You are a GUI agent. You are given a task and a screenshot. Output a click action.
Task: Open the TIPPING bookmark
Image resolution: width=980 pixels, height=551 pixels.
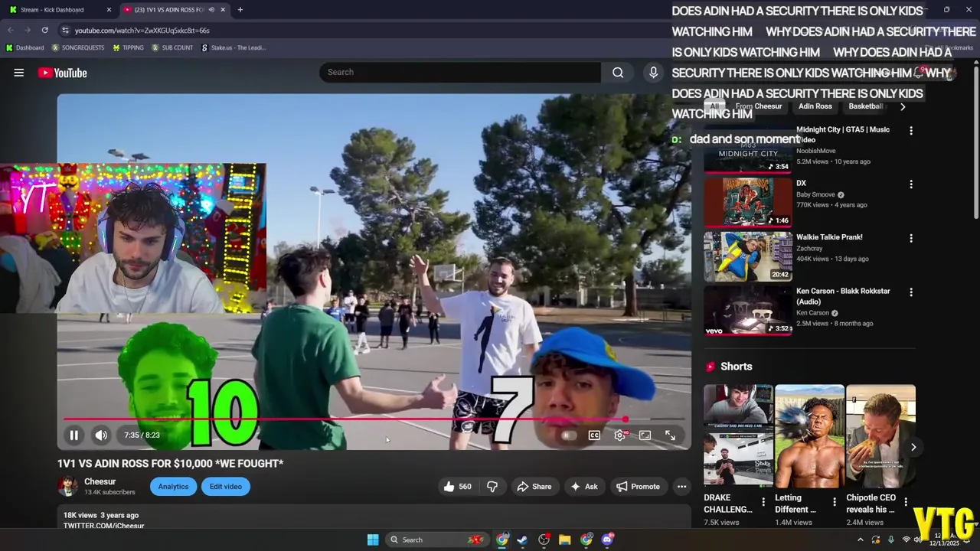point(128,47)
